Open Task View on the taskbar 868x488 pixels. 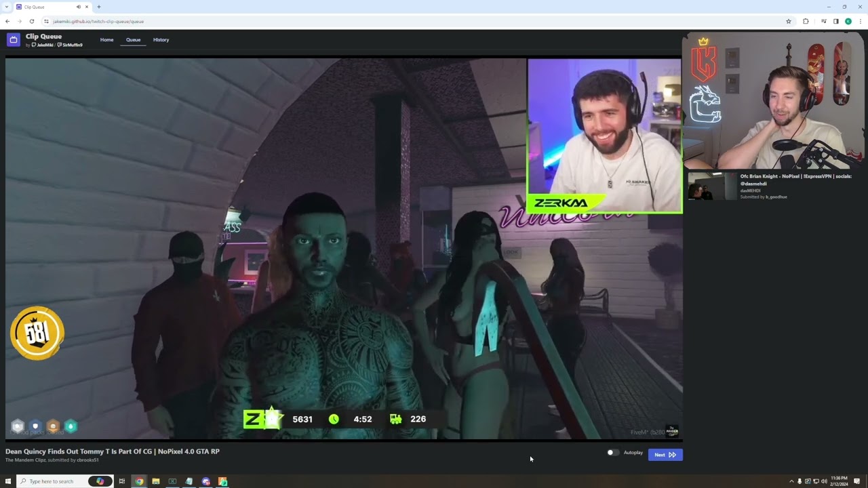click(122, 481)
